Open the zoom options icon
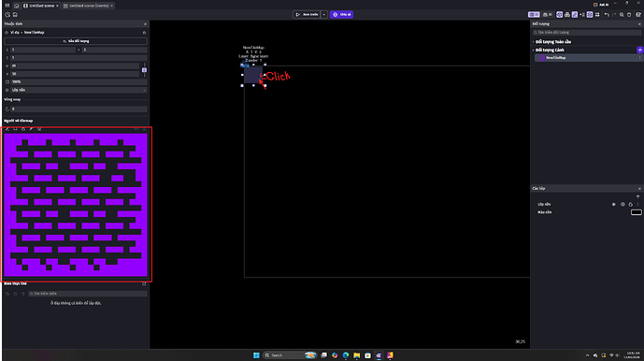 tap(622, 14)
